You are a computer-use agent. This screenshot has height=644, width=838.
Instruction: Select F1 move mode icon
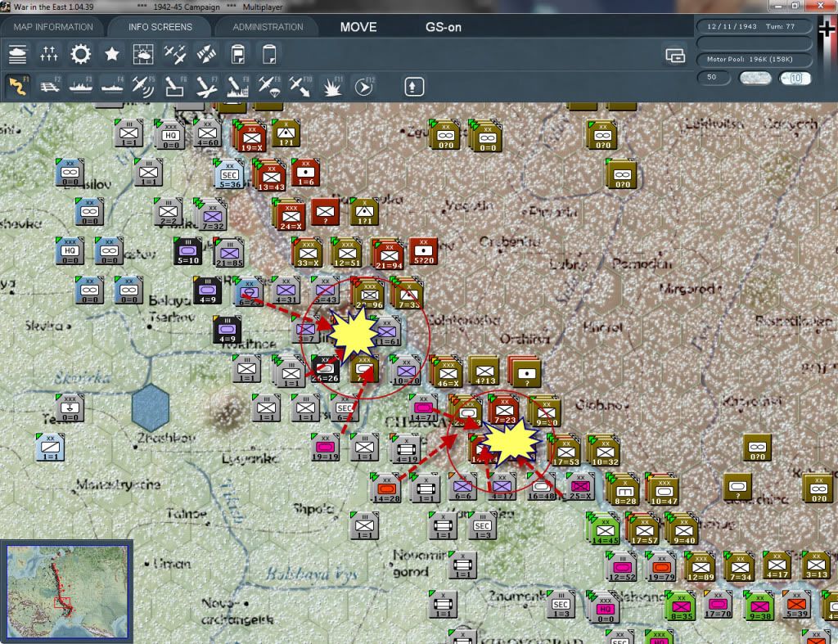coord(18,87)
